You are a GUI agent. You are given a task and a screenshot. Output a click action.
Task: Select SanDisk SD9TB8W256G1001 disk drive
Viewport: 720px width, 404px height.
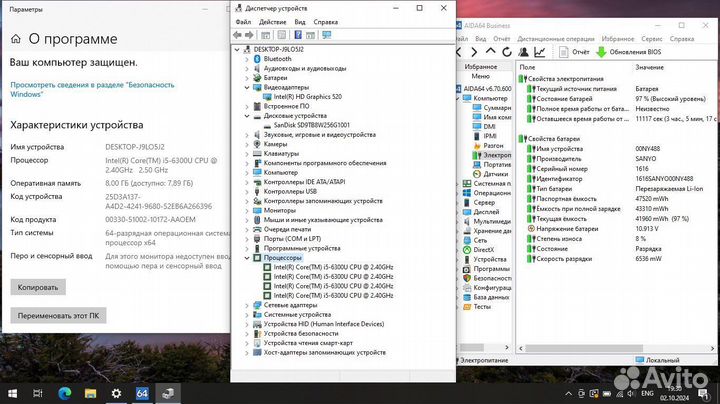(x=312, y=125)
